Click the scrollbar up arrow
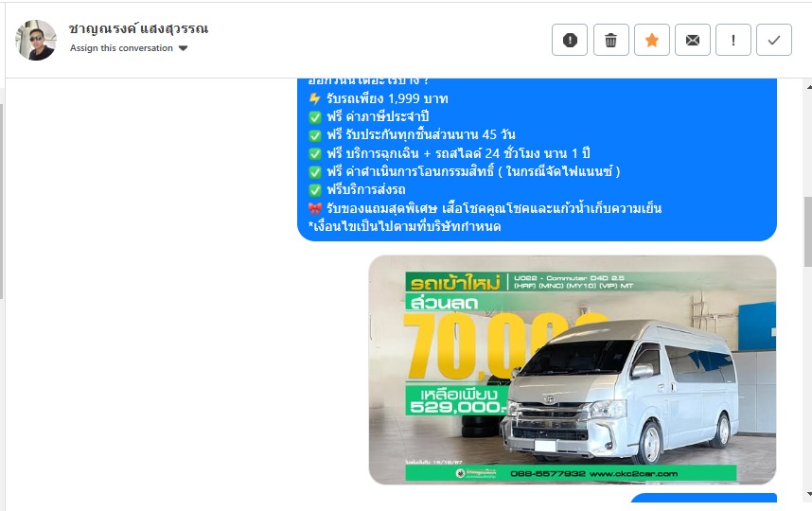The width and height of the screenshot is (812, 511). [808, 87]
